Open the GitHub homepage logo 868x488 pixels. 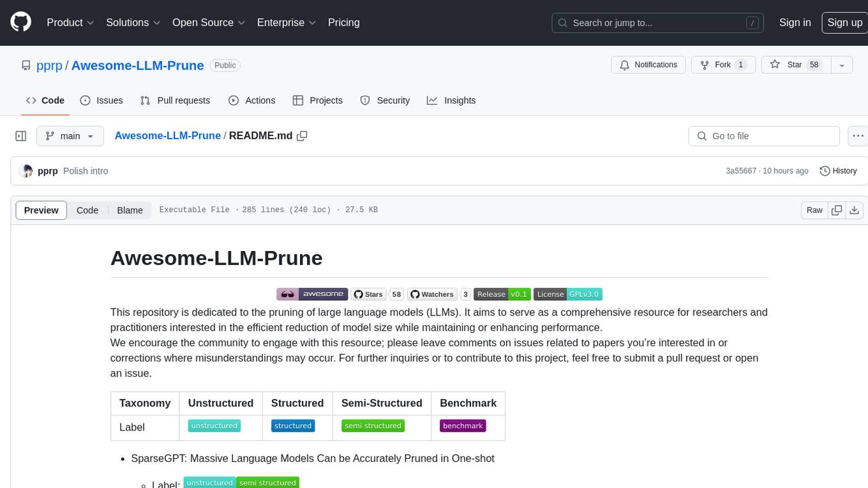pos(20,22)
